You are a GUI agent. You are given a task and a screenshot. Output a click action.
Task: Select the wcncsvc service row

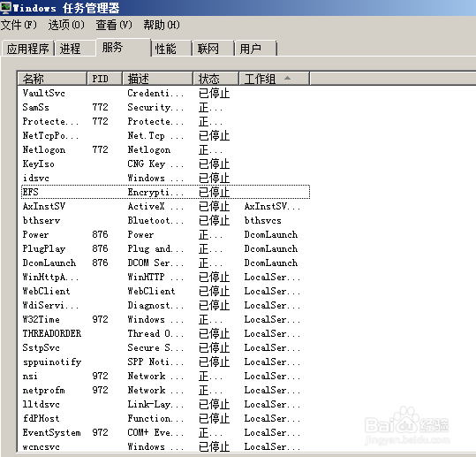[x=165, y=446]
